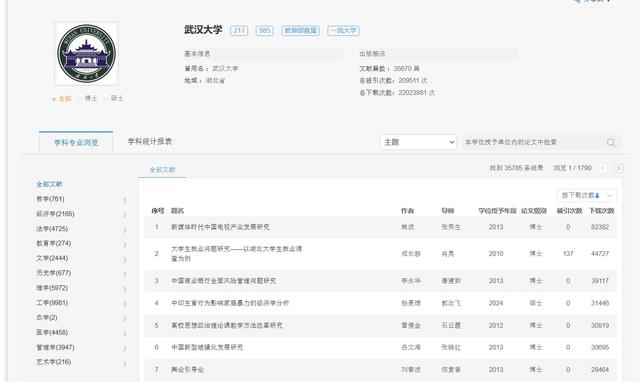The width and height of the screenshot is (640, 382).
Task: Open the 医学(4458) subject link
Action: 52,333
